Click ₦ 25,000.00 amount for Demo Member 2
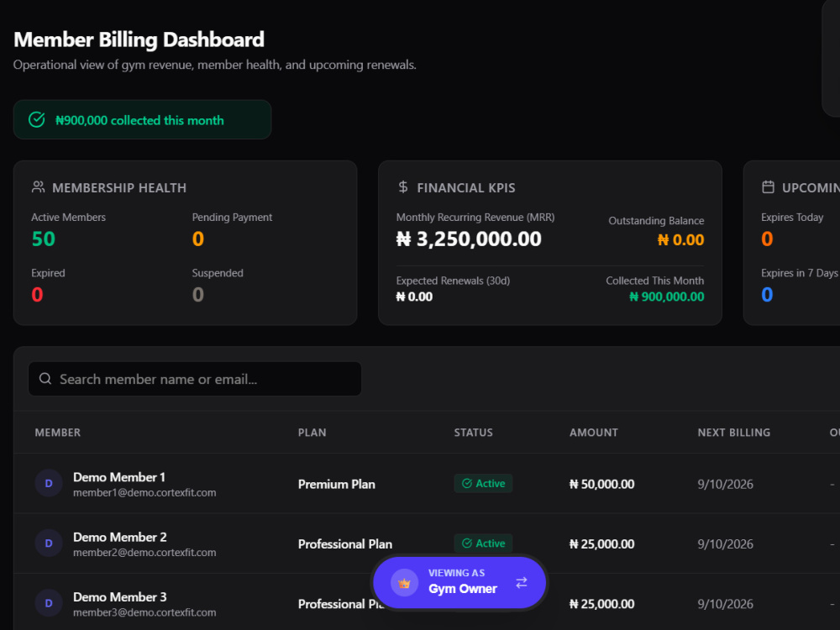Image resolution: width=840 pixels, height=630 pixels. coord(601,543)
